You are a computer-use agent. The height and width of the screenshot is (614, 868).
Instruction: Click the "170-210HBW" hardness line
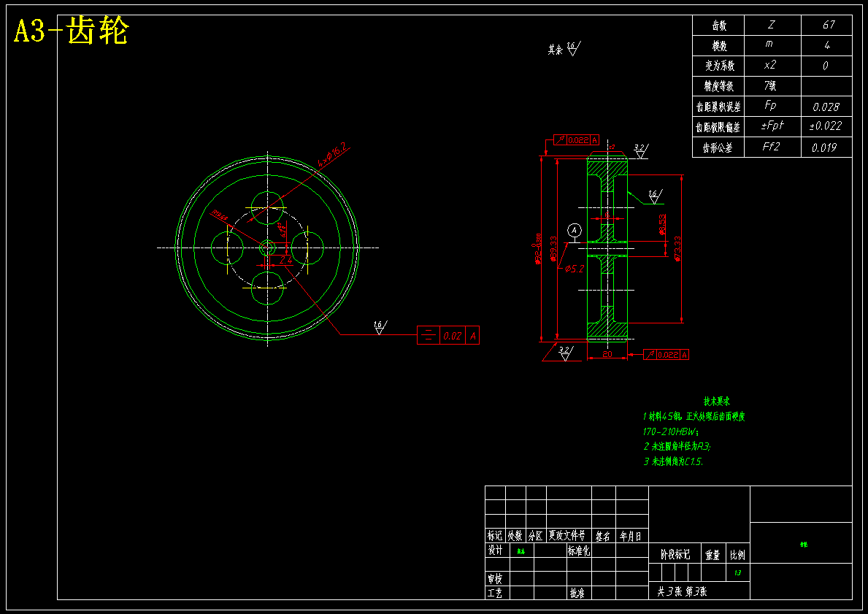(671, 432)
